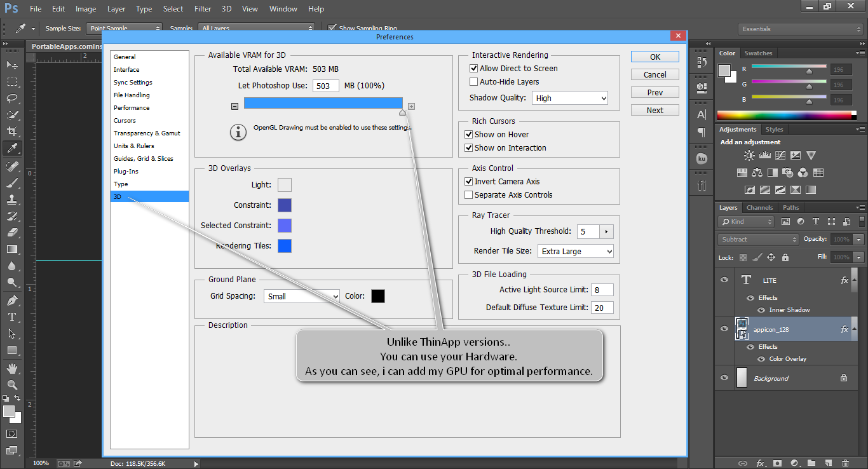
Task: Add a layer mask from panel bottom
Action: 776,463
